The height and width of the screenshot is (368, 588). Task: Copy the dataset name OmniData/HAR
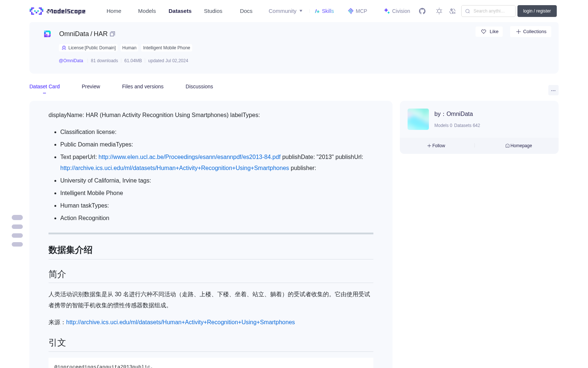pyautogui.click(x=112, y=34)
